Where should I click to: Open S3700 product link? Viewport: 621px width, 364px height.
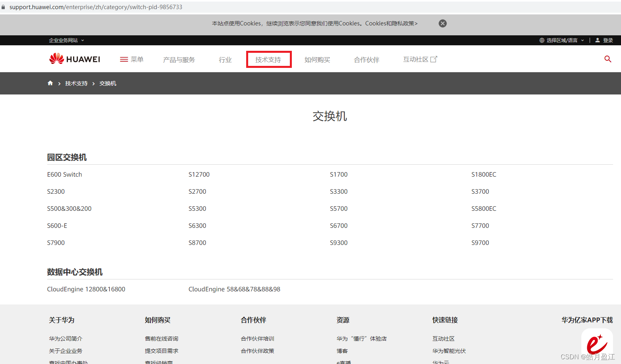tap(480, 191)
